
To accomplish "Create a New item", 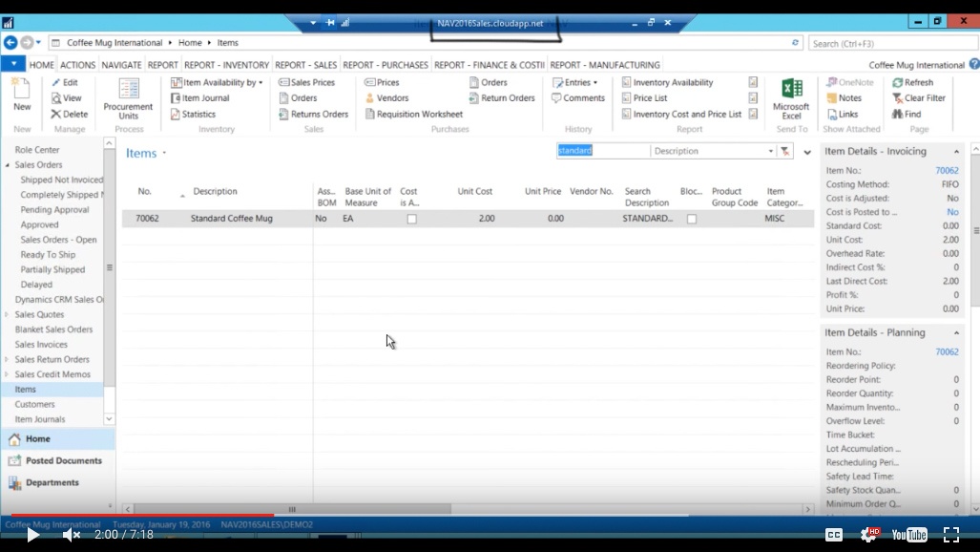I will tap(22, 96).
